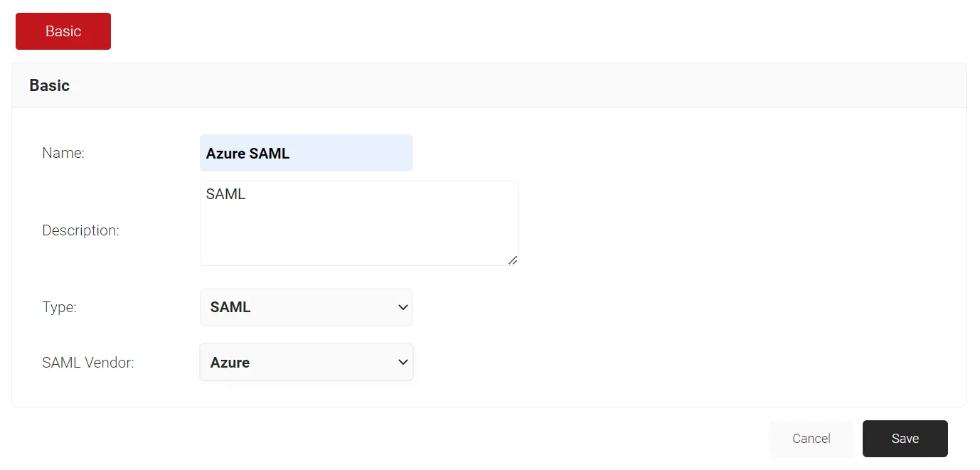
Task: Save the Azure SAML settings
Action: tap(905, 439)
